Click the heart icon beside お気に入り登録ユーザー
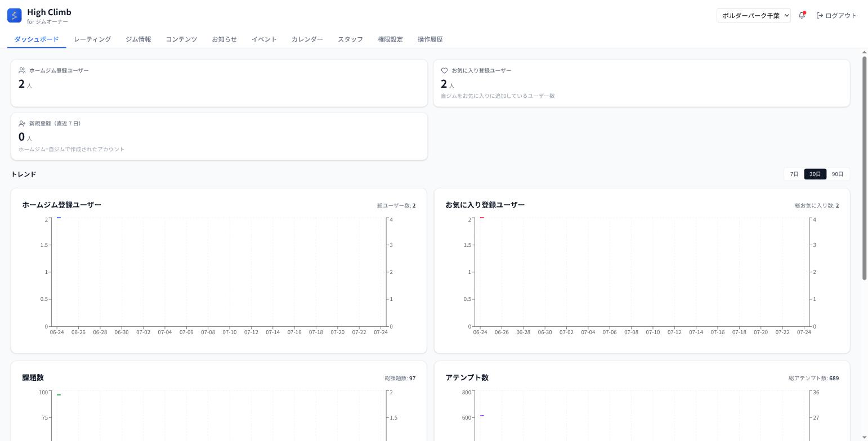The height and width of the screenshot is (441, 868). coord(444,70)
